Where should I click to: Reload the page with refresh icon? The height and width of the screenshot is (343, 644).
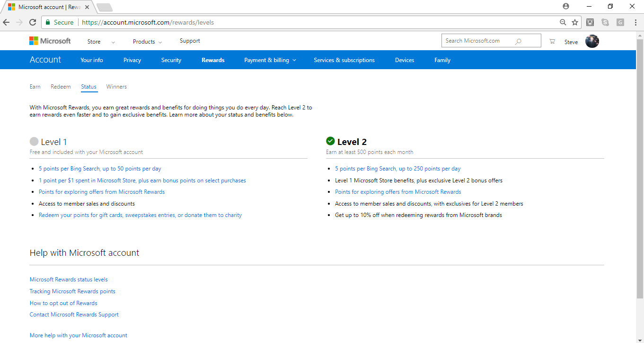coord(33,22)
